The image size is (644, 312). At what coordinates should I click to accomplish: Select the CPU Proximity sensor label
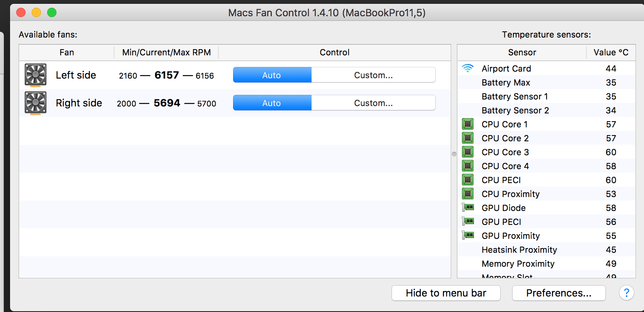[x=511, y=194]
